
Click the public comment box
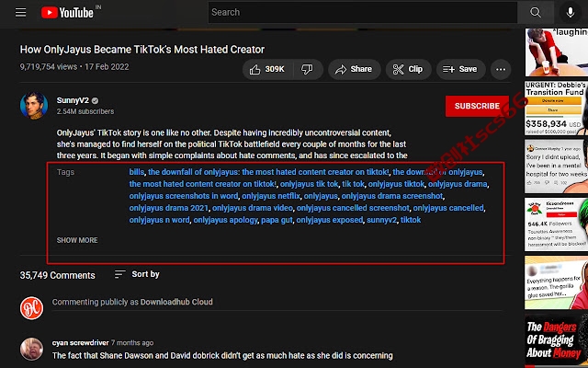pyautogui.click(x=281, y=303)
